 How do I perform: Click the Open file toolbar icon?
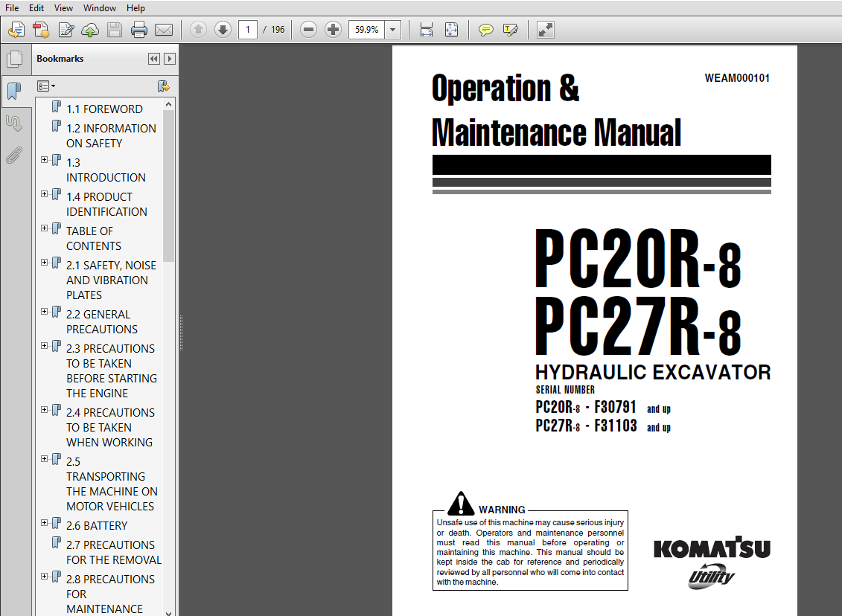point(16,30)
